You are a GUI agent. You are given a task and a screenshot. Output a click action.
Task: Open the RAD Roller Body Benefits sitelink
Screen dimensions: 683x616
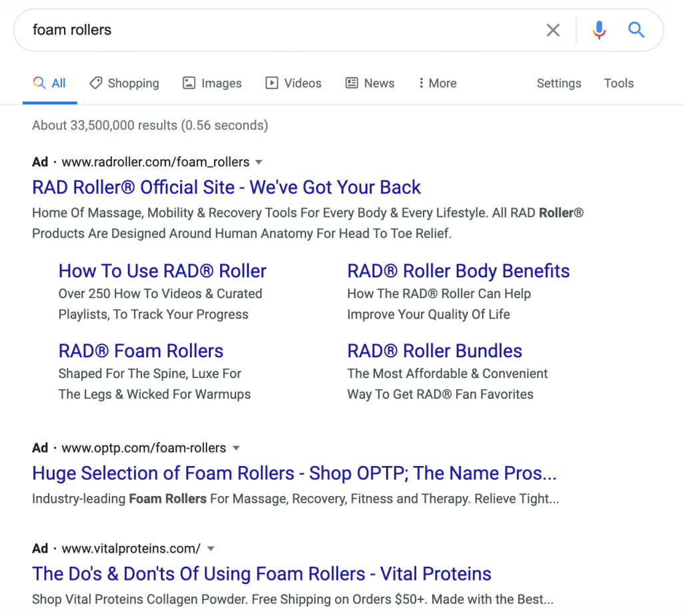pos(458,271)
